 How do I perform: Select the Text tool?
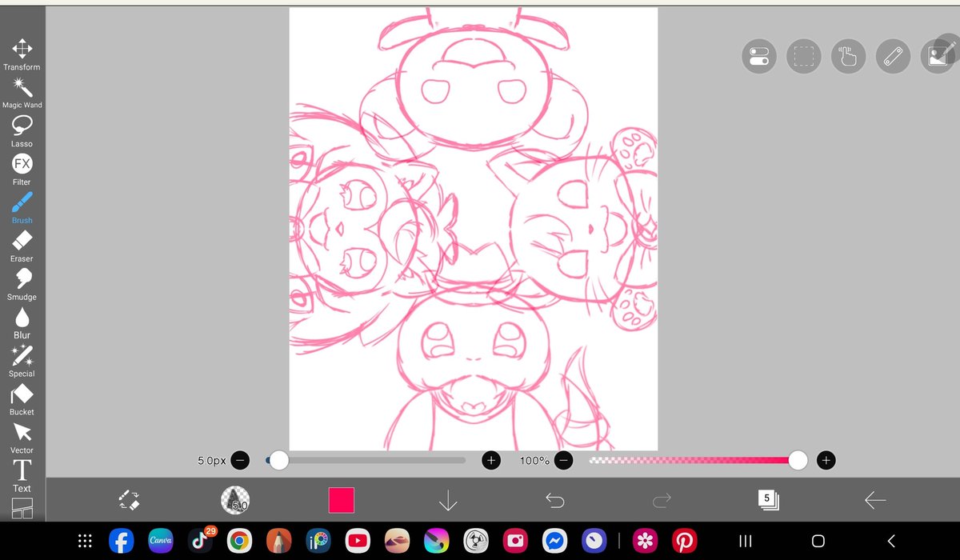click(22, 476)
